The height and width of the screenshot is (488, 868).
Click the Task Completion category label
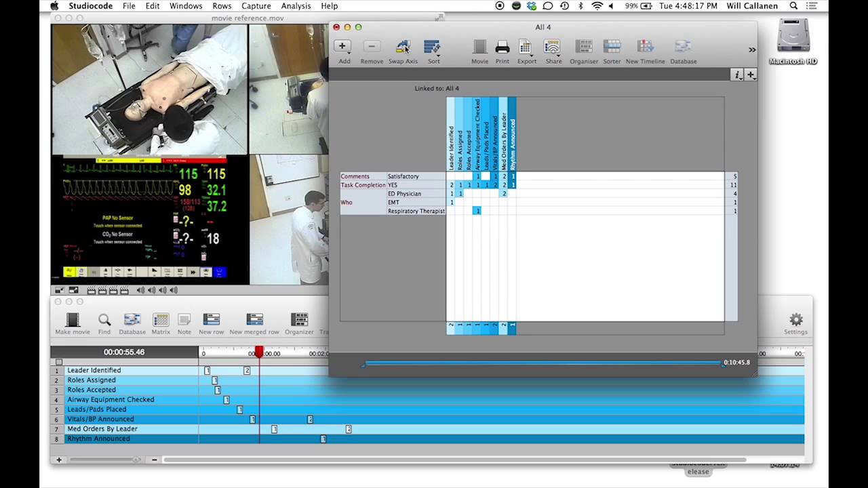tap(363, 185)
